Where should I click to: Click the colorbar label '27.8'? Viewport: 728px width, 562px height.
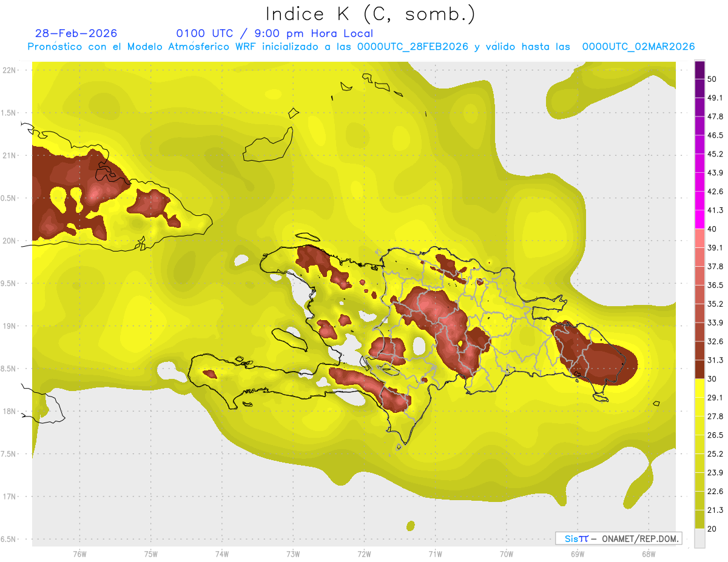[x=715, y=416]
